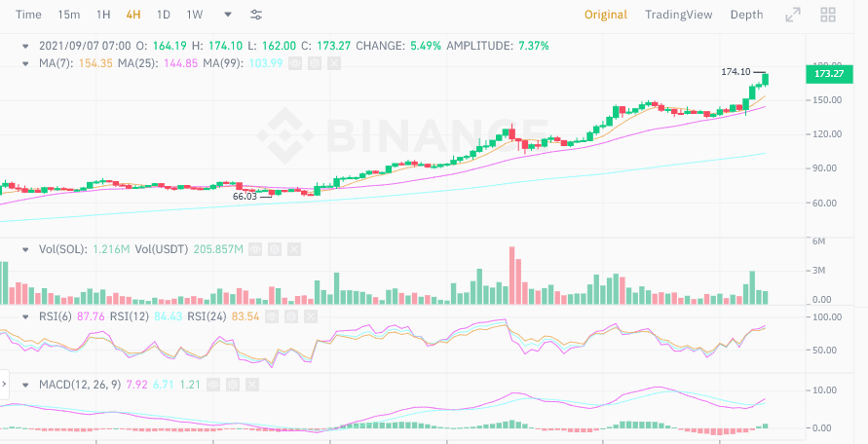The height and width of the screenshot is (444, 868).
Task: Click the RSI(6) value 87.76
Action: coord(91,317)
